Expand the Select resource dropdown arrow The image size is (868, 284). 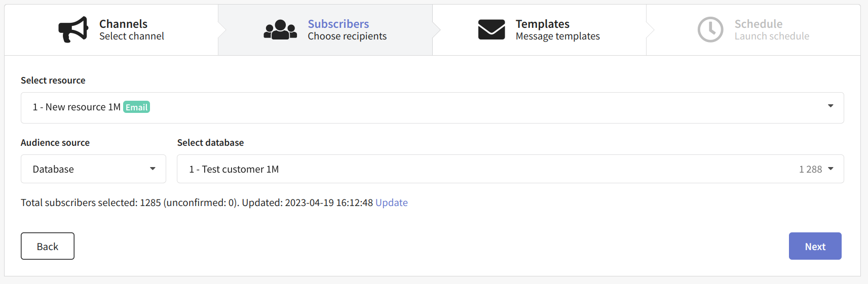click(831, 106)
